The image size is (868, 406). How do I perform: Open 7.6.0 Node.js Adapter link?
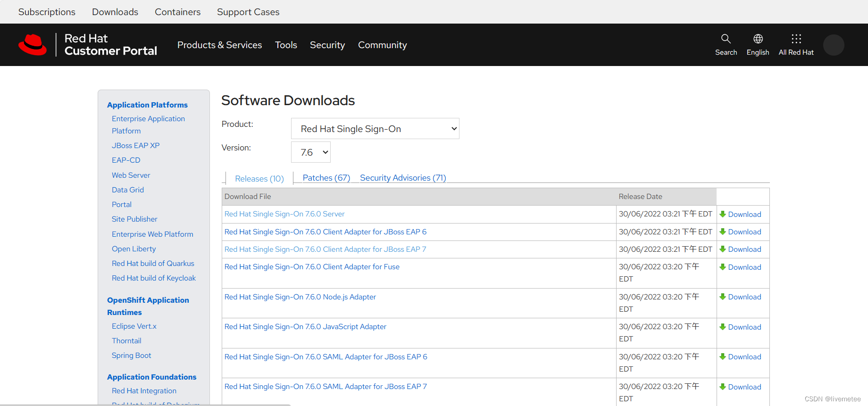point(300,297)
